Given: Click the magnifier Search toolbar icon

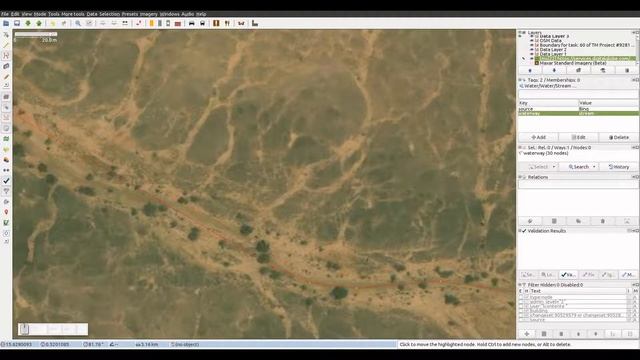Looking at the screenshot, I should click(x=78, y=23).
